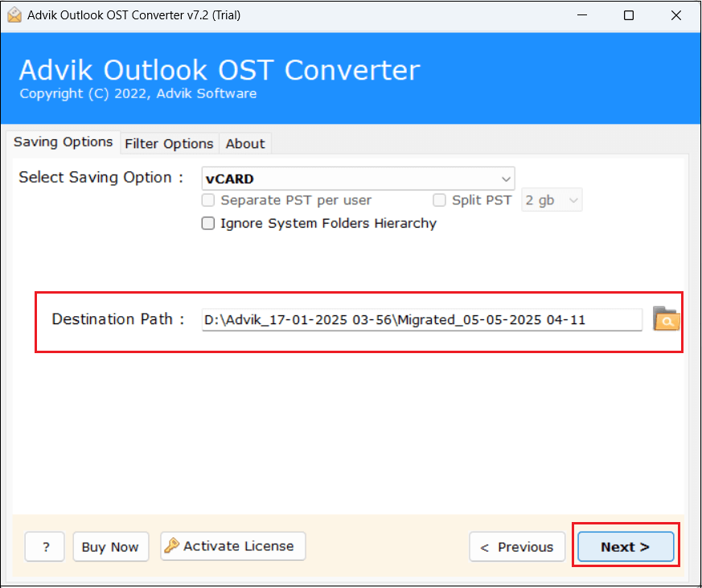702x588 pixels.
Task: Click the Destination Path label
Action: (117, 319)
